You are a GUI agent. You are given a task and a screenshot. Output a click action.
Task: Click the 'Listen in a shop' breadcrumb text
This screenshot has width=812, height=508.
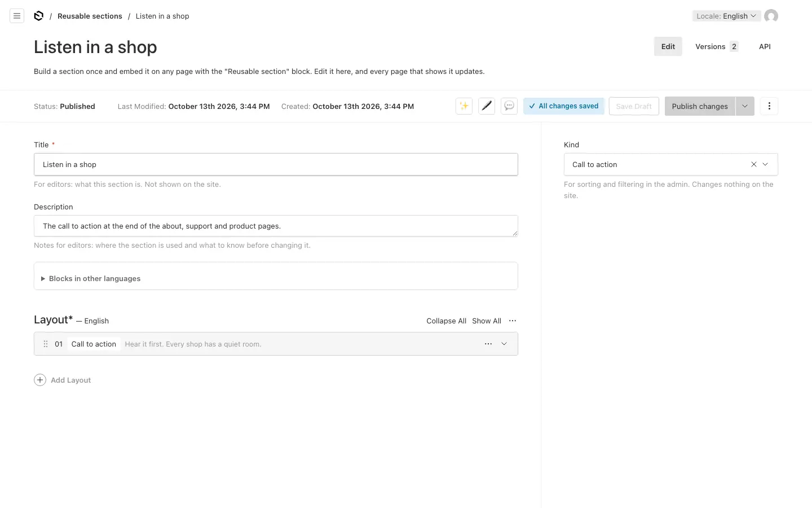point(162,16)
